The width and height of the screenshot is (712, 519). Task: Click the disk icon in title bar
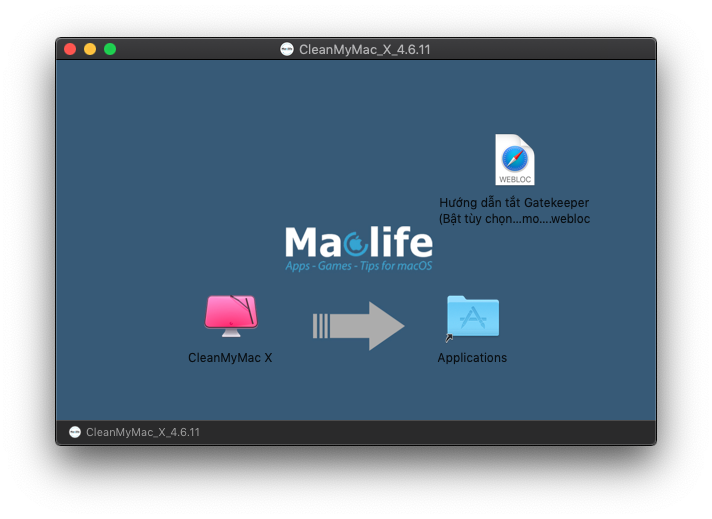tap(287, 49)
